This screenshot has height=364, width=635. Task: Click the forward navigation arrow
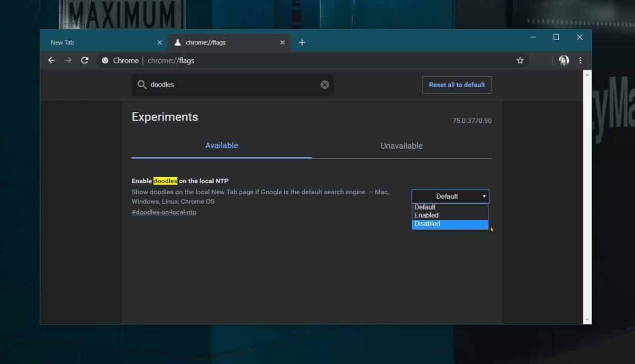tap(68, 60)
